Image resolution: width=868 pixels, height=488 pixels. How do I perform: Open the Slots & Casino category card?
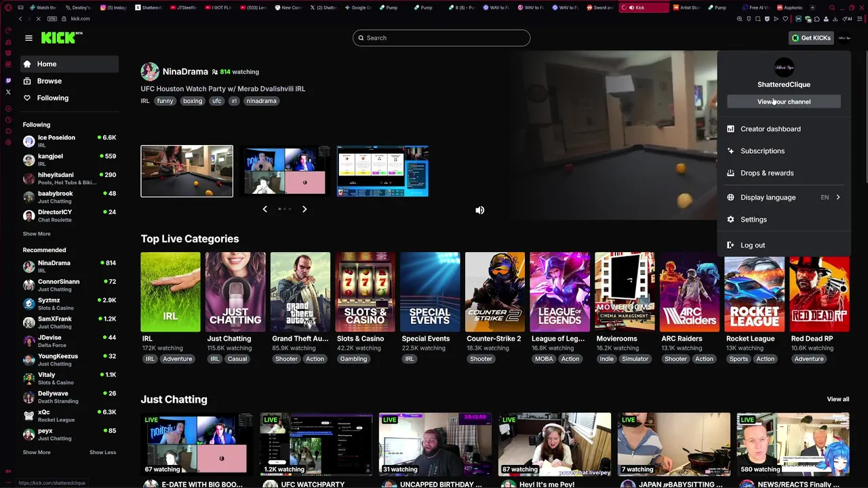click(365, 292)
